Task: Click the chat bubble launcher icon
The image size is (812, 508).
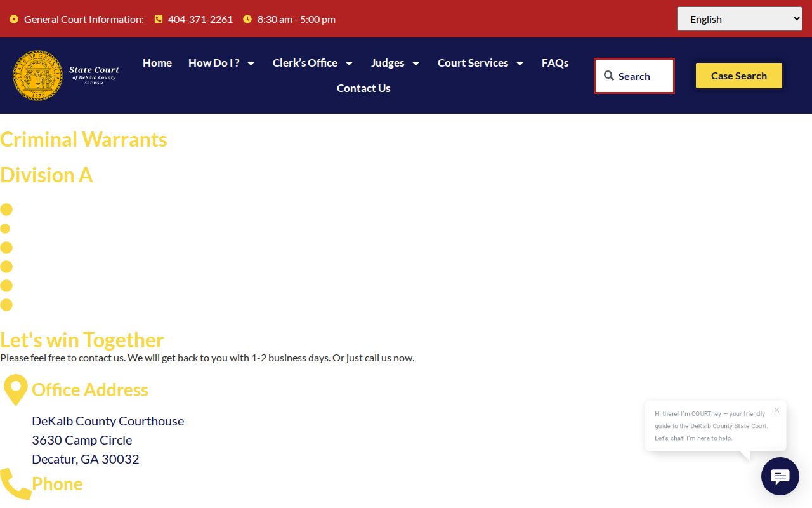Action: click(x=780, y=476)
